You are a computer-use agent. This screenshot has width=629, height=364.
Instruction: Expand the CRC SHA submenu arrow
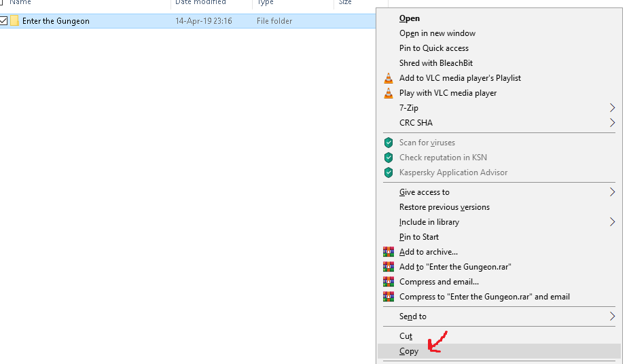click(612, 123)
